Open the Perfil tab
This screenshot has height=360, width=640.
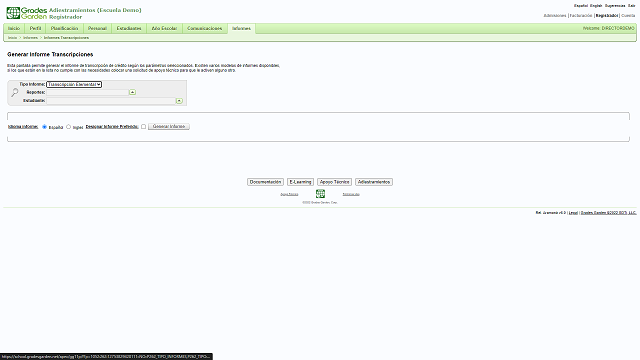(x=36, y=29)
